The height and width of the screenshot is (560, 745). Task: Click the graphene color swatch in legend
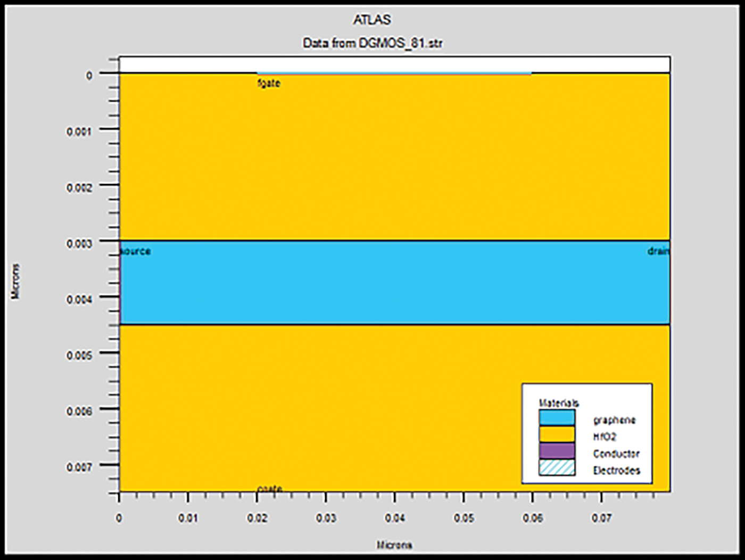[557, 417]
